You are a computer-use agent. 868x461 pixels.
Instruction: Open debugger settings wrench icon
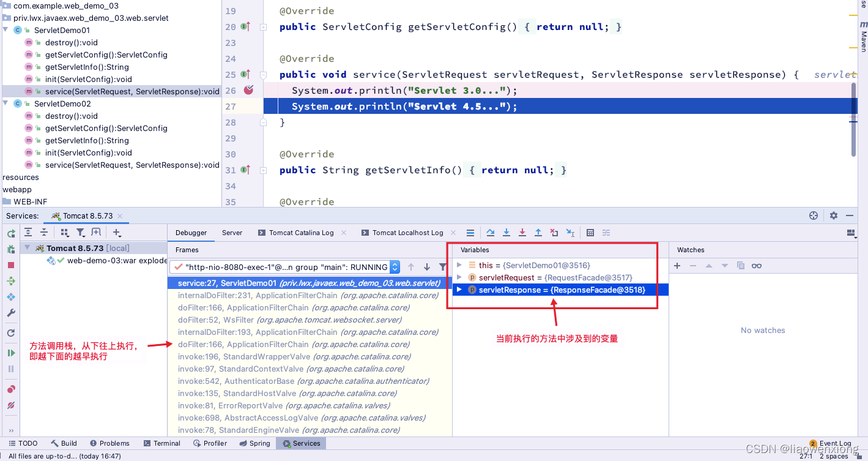pos(11,313)
